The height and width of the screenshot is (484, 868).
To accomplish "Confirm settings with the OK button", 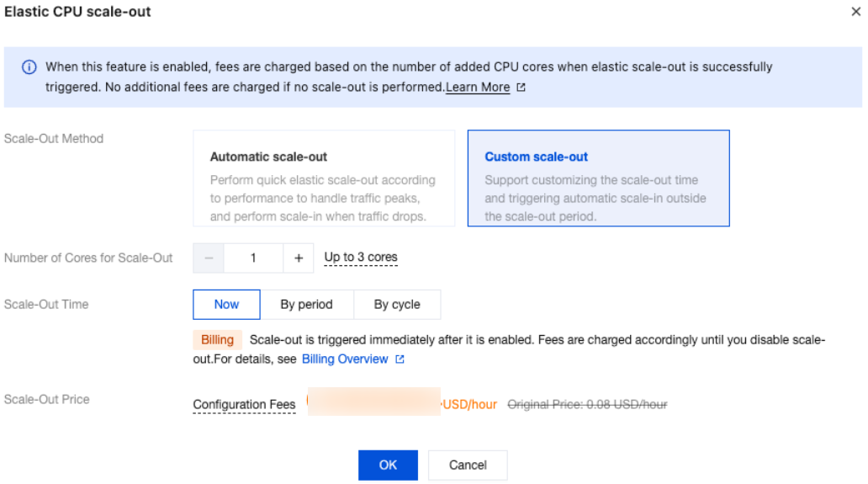I will pyautogui.click(x=388, y=465).
